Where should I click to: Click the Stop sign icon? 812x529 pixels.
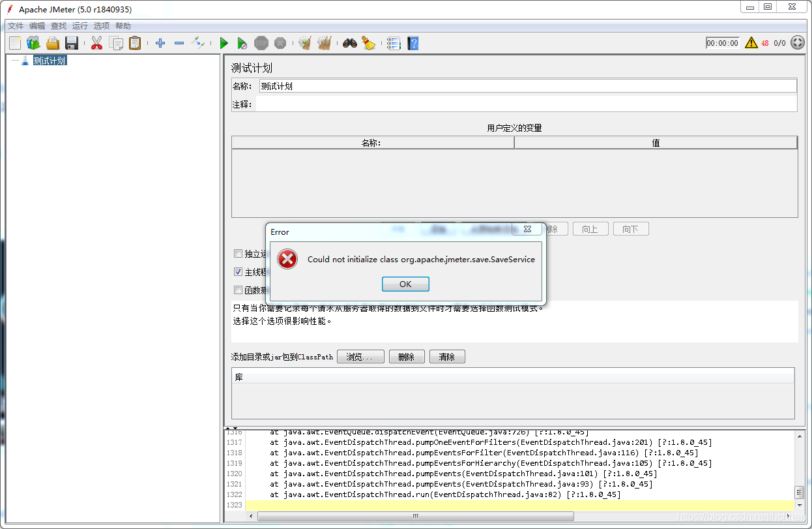[261, 43]
